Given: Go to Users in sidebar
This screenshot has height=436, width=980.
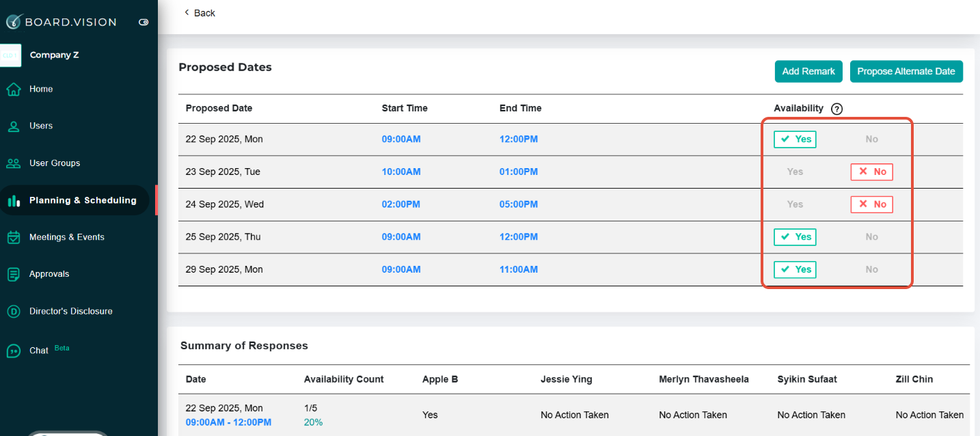Looking at the screenshot, I should [41, 126].
